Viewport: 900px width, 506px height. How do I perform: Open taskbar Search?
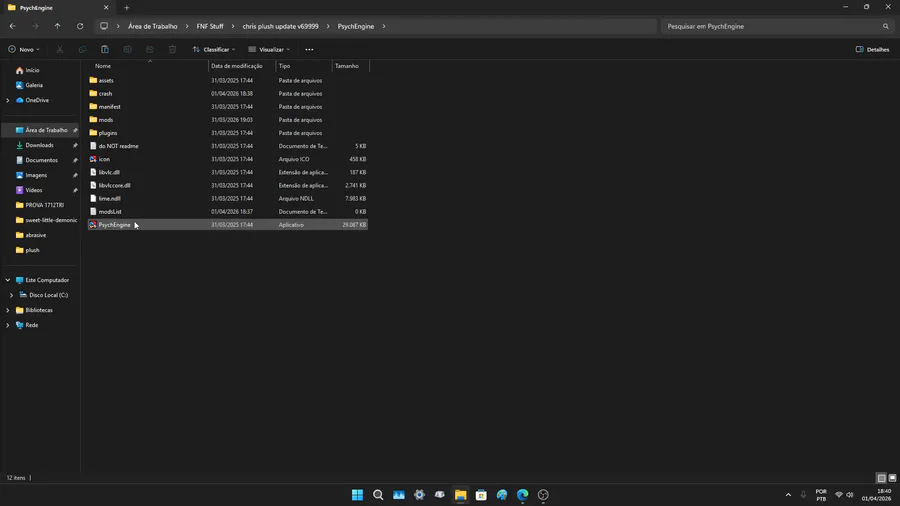click(378, 495)
